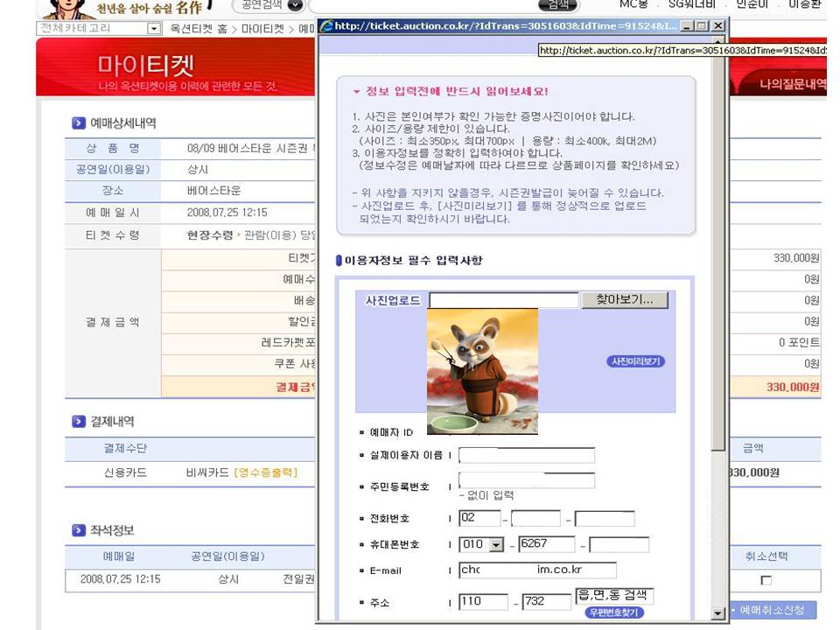Image resolution: width=840 pixels, height=630 pixels.
Task: Click the 우편번호찾기 postal code finder
Action: 614,612
